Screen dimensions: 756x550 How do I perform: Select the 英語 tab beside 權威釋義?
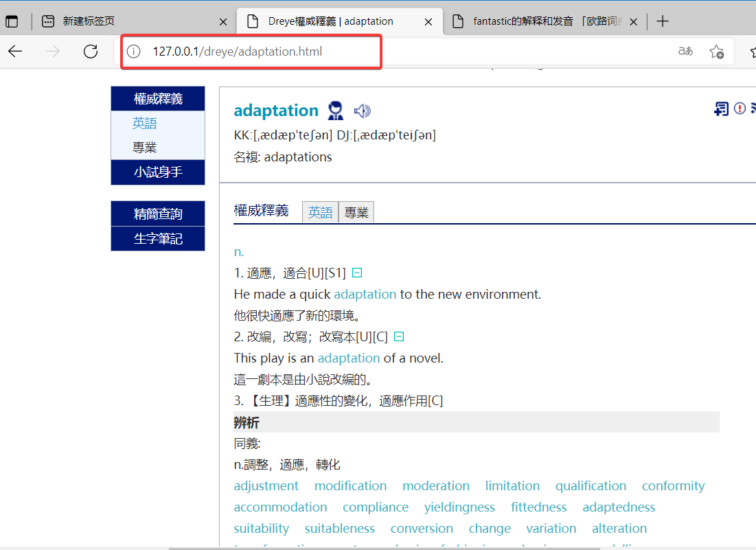click(321, 212)
